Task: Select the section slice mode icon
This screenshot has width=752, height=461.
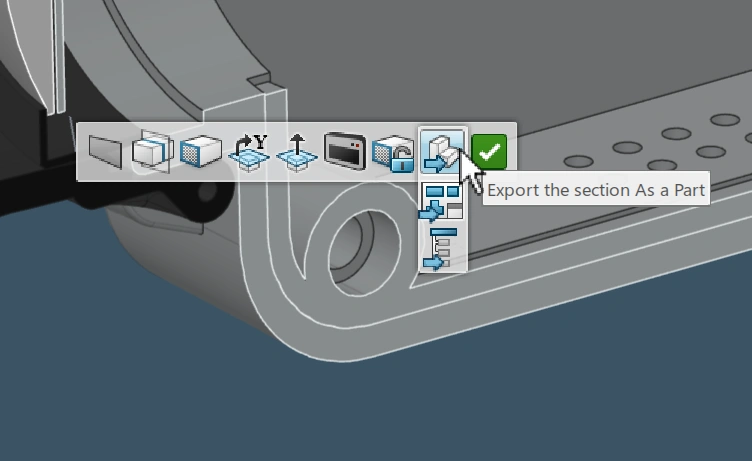Action: (153, 152)
